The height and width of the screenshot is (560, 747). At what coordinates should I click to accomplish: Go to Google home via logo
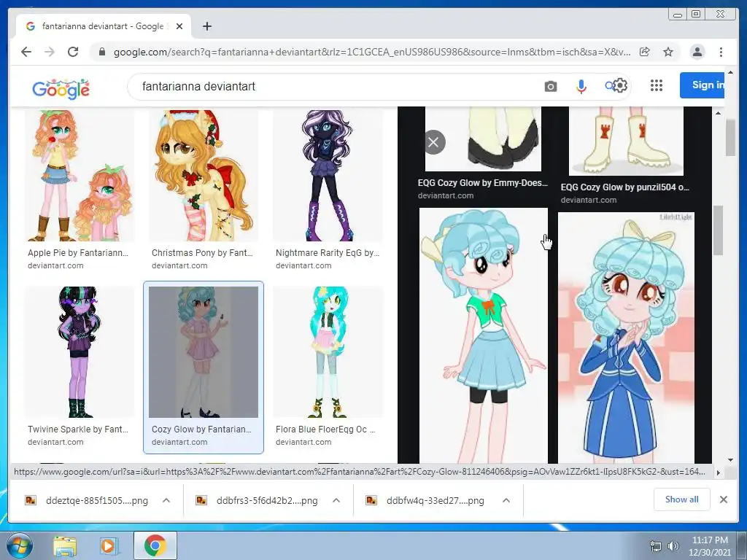[x=61, y=88]
